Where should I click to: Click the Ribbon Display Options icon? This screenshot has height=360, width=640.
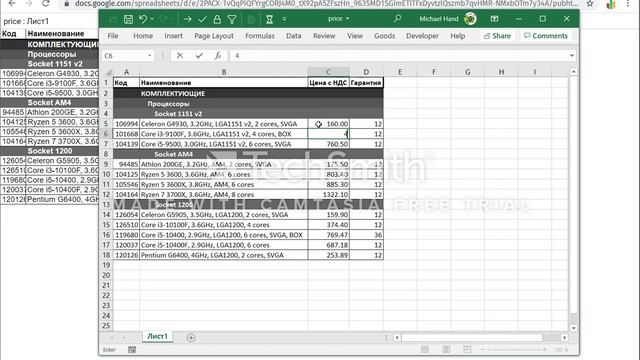click(494, 19)
